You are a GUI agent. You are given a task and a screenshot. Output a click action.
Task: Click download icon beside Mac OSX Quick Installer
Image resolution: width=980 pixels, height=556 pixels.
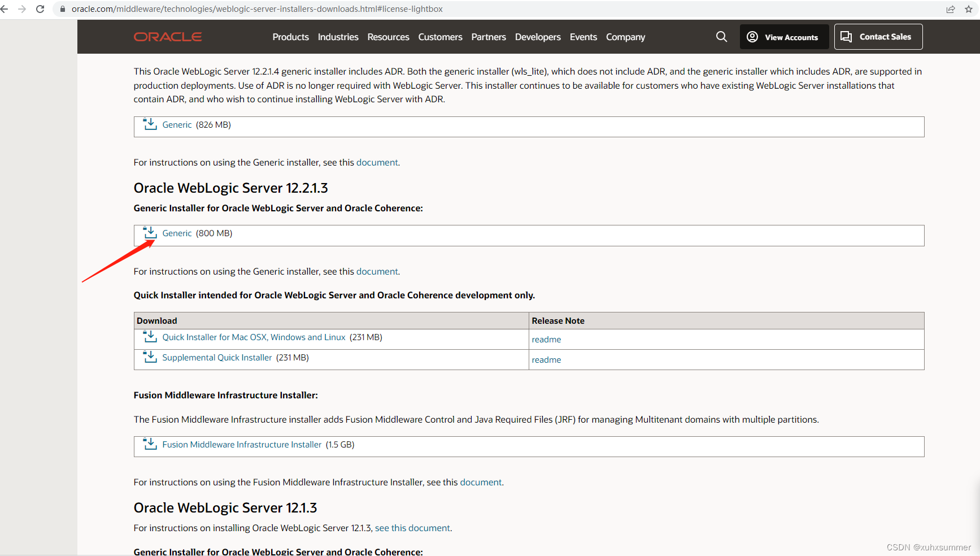pos(150,336)
